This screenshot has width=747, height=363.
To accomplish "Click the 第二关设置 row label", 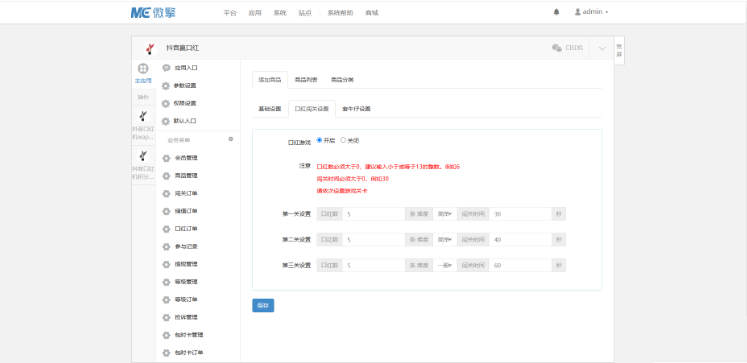I will (x=296, y=240).
